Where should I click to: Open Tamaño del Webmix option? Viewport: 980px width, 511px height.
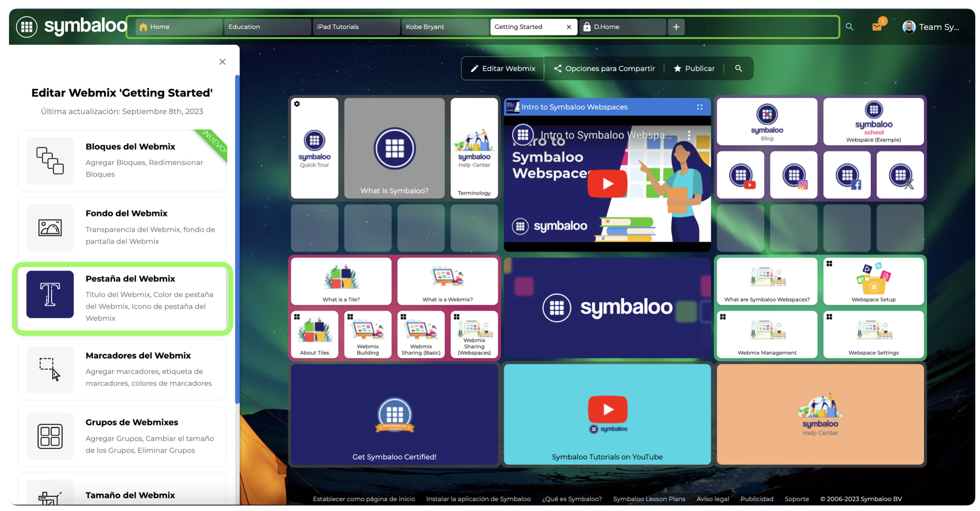[x=122, y=490]
